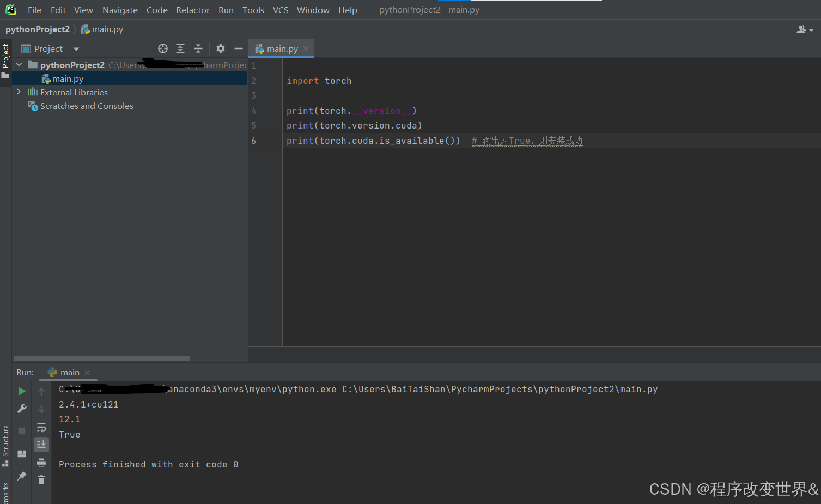The width and height of the screenshot is (821, 504).
Task: Open the Refactor menu
Action: coord(192,10)
